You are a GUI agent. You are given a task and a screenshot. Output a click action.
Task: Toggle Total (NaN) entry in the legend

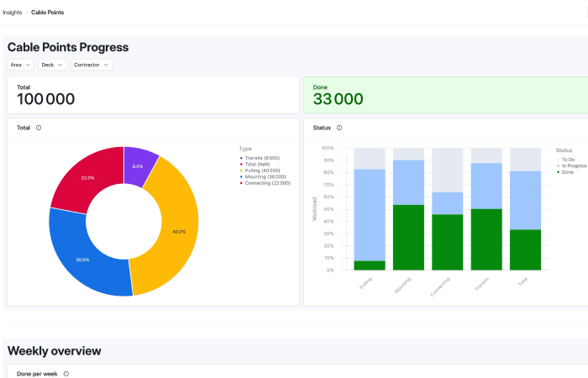tap(261, 164)
